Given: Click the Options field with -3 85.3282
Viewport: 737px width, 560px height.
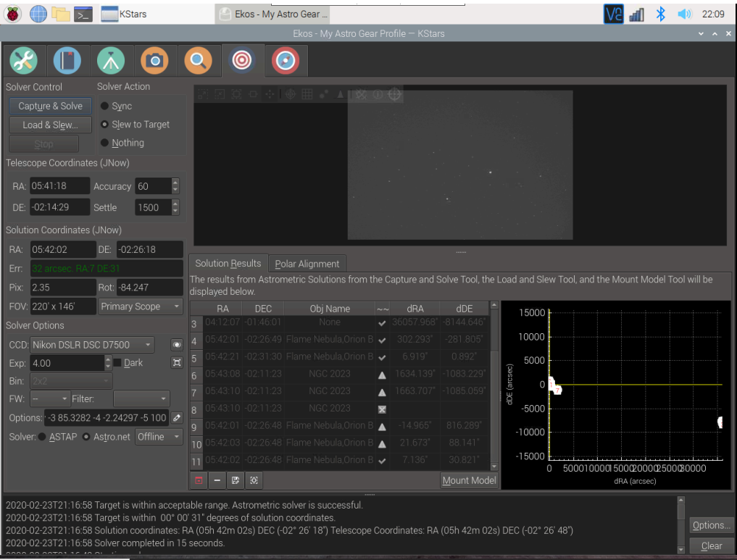Looking at the screenshot, I should coord(107,418).
